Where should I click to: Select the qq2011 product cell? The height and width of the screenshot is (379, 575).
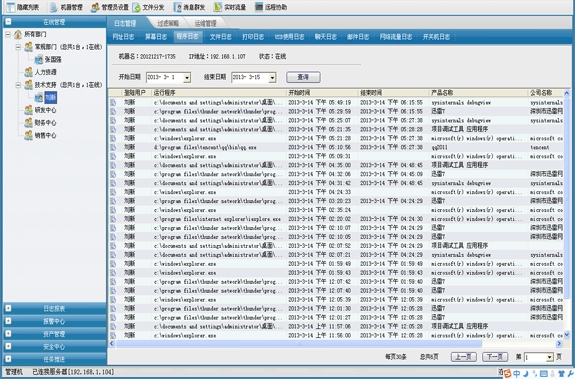pos(479,147)
